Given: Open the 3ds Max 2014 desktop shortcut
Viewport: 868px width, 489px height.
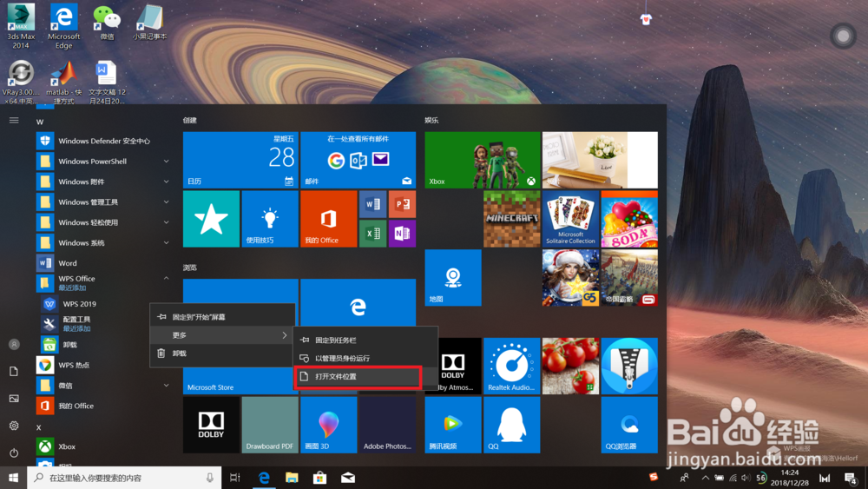Looking at the screenshot, I should coord(21,25).
